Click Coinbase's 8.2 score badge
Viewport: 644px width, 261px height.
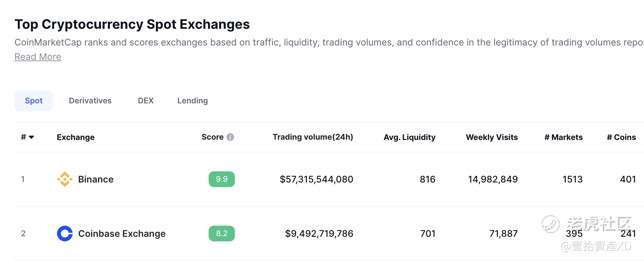point(222,234)
